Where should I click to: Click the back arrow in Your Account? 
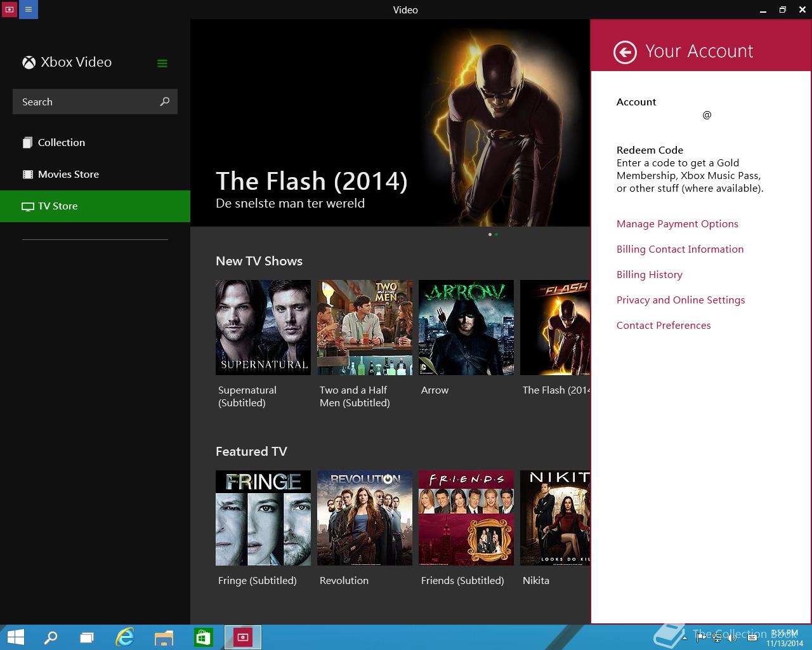(x=625, y=52)
